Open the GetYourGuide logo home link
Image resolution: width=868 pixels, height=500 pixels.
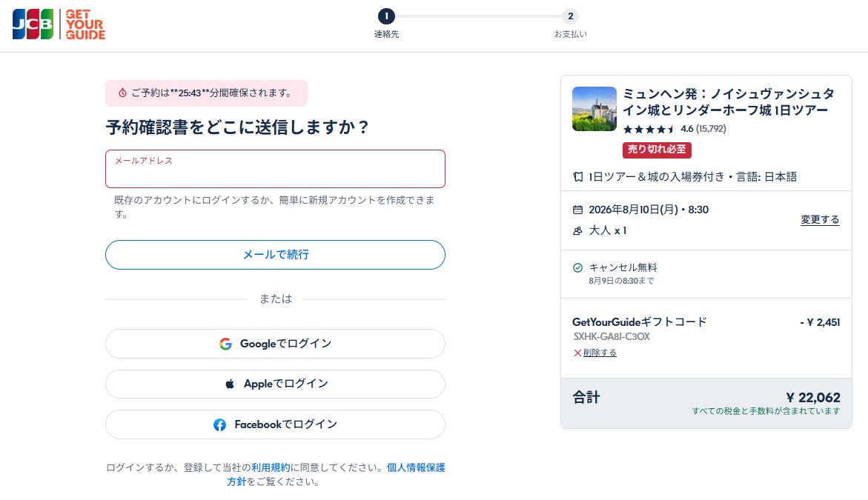pyautogui.click(x=85, y=24)
